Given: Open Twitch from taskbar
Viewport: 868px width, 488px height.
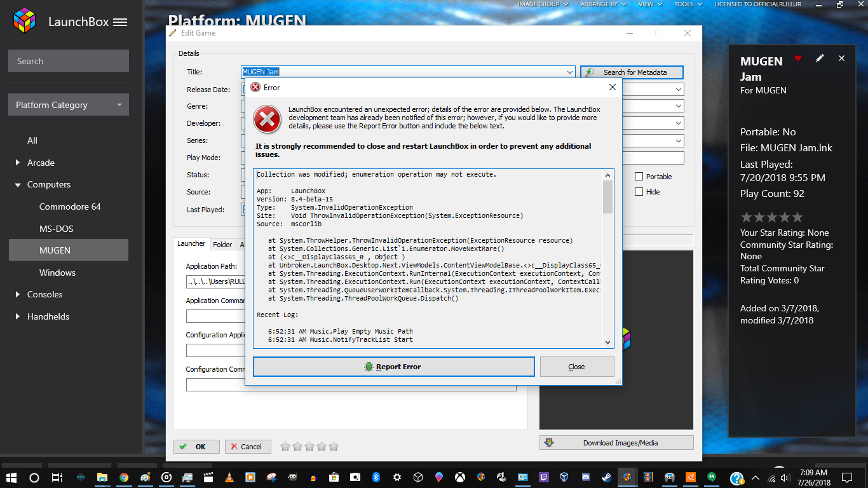Looking at the screenshot, I should [543, 477].
